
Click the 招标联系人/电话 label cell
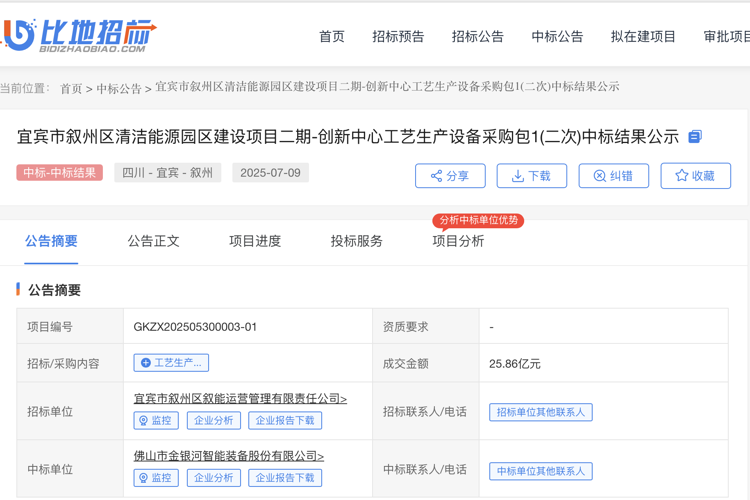point(425,411)
